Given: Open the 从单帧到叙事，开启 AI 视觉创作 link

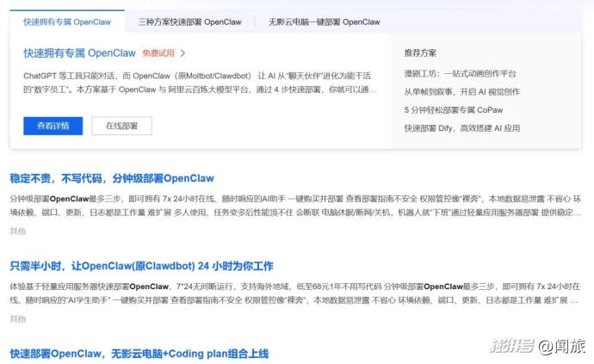Looking at the screenshot, I should pos(461,92).
